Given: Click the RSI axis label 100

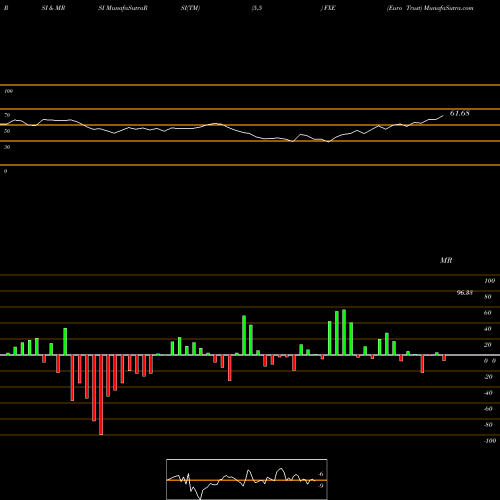Looking at the screenshot, I should coord(8,91).
